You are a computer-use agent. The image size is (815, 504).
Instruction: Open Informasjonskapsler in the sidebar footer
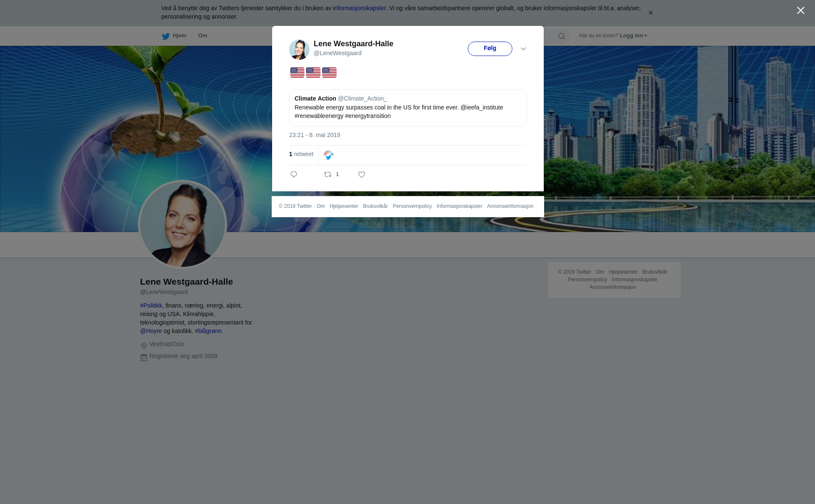point(635,280)
